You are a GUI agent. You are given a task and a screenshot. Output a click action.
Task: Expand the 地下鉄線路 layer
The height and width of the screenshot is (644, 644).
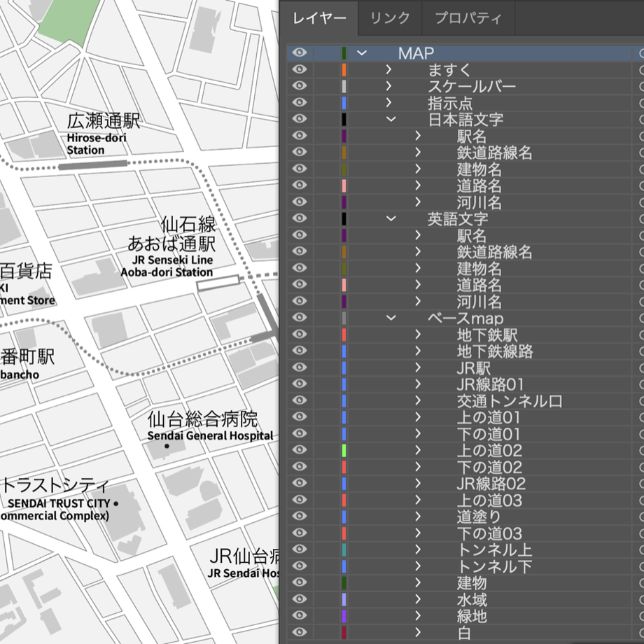[x=418, y=351]
